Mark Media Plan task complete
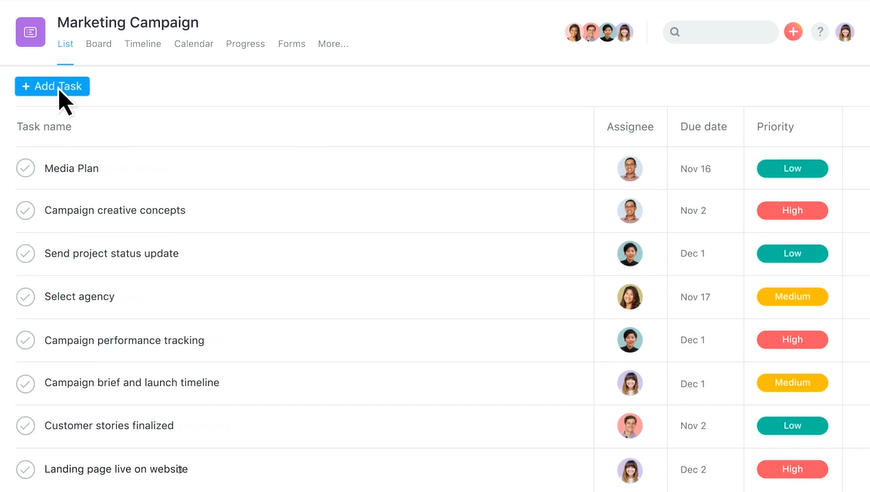This screenshot has height=492, width=870. tap(26, 168)
